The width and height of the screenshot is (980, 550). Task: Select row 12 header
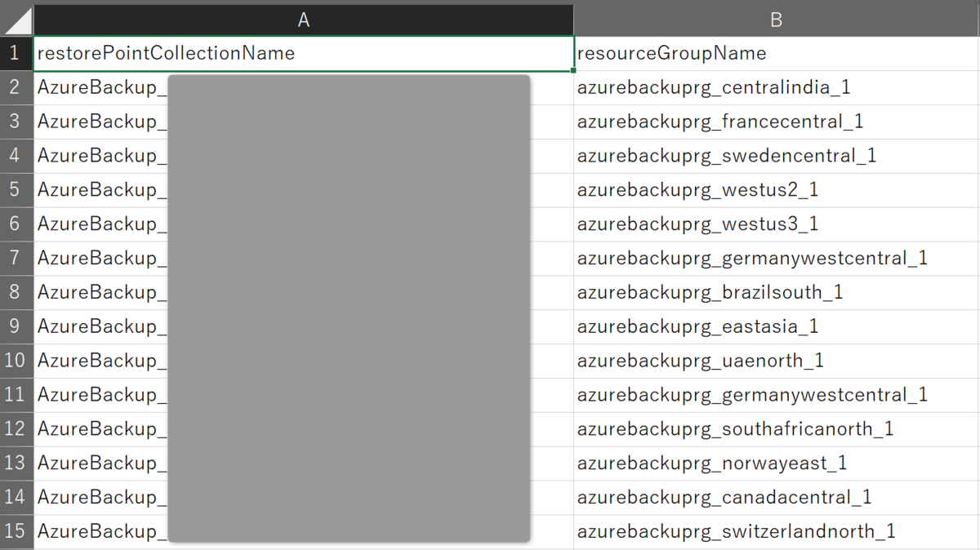pos(16,429)
